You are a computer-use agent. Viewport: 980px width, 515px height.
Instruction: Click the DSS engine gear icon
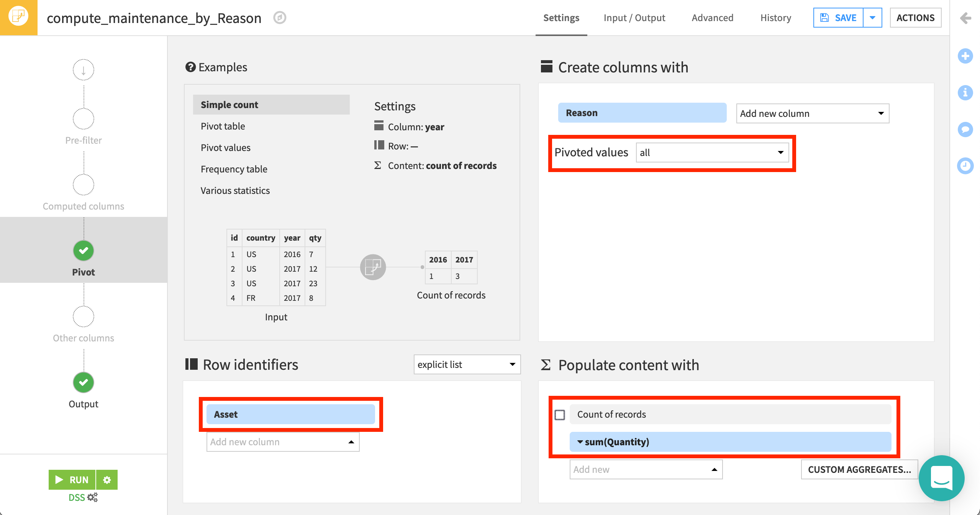tap(92, 497)
